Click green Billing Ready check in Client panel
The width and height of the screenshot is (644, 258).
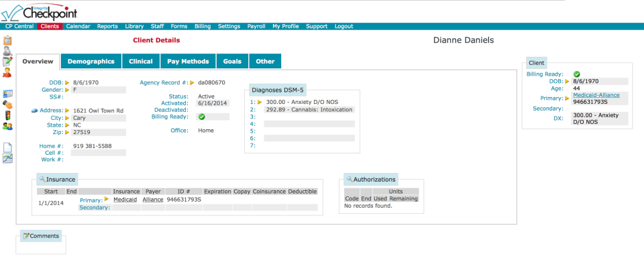point(577,74)
